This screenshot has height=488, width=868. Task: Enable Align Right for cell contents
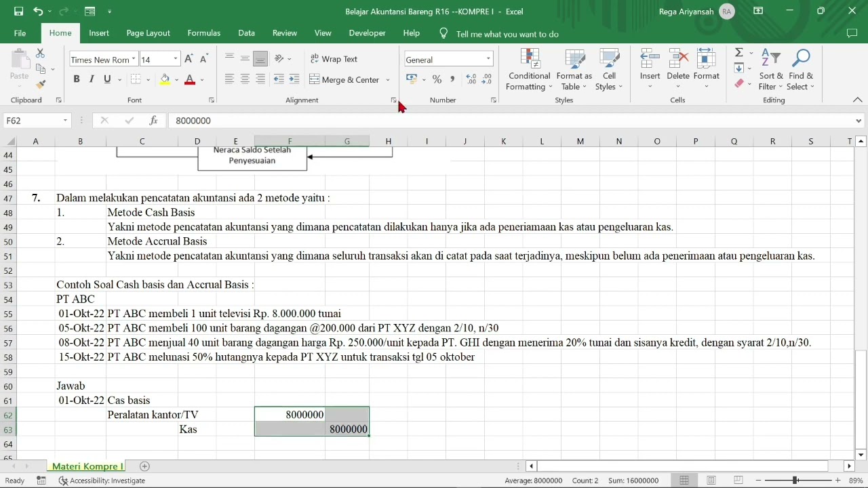point(260,79)
